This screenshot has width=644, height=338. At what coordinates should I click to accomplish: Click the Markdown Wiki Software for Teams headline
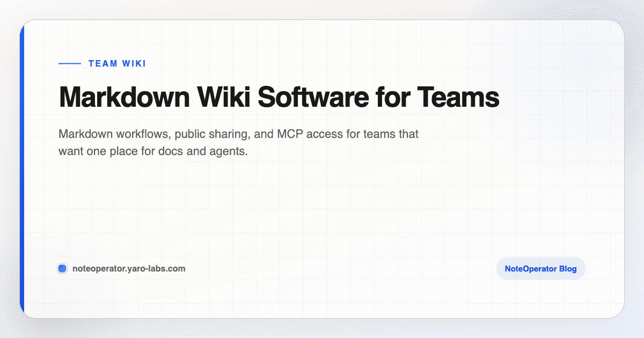tap(279, 98)
